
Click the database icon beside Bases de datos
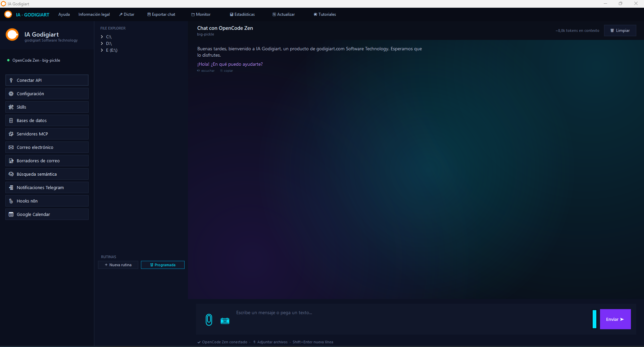tap(11, 121)
